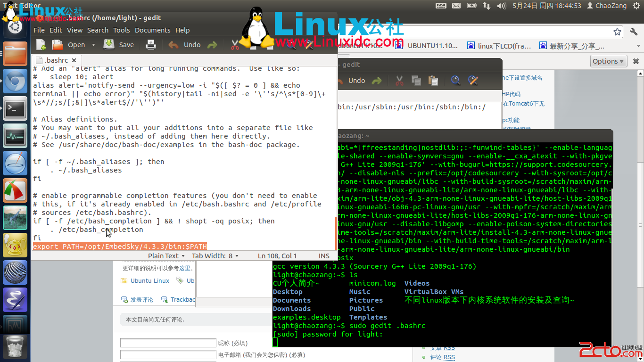
Task: Undo in the background gedit window
Action: tap(357, 81)
